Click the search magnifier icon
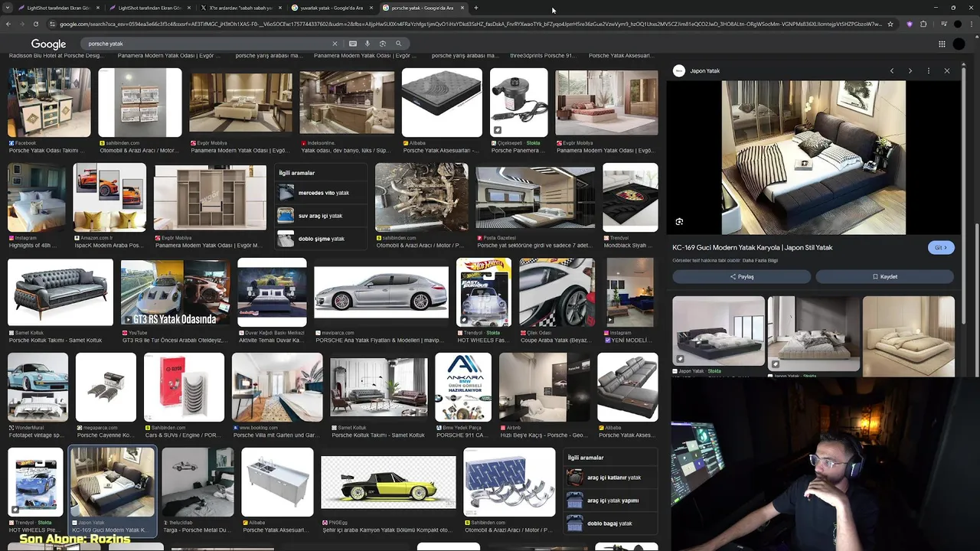Image resolution: width=980 pixels, height=551 pixels. coord(398,44)
